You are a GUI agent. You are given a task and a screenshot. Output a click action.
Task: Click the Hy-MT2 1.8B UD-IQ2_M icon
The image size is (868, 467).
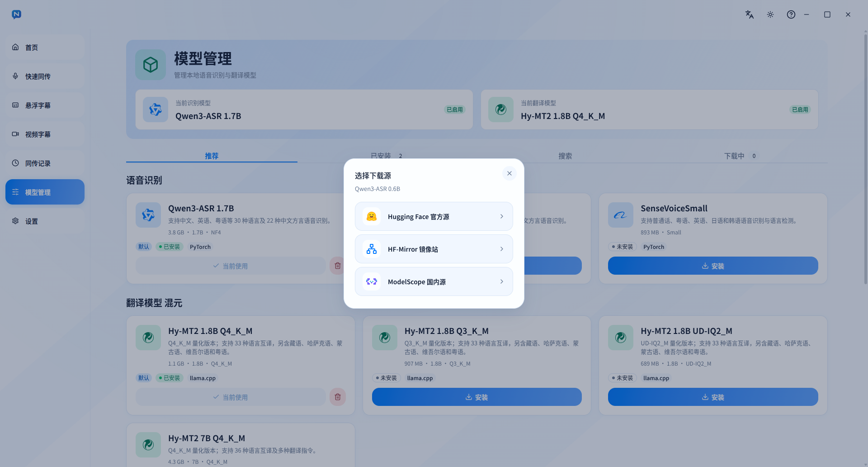pyautogui.click(x=621, y=338)
